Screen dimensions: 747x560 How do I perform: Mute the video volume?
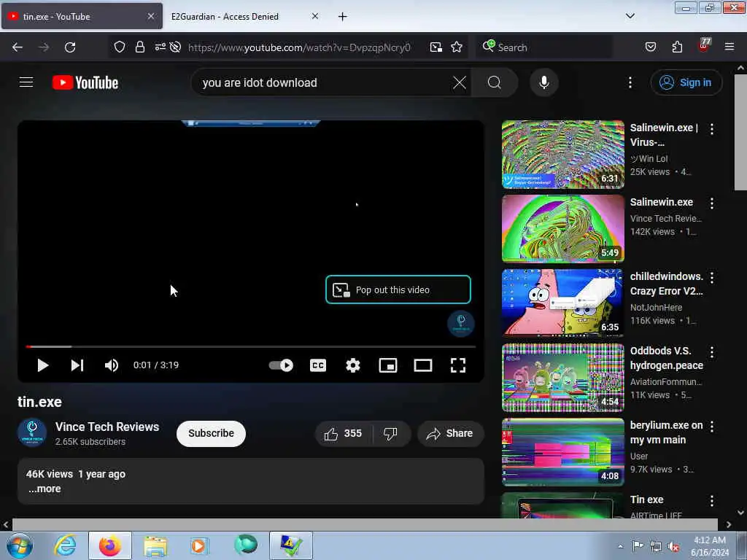[x=112, y=365]
